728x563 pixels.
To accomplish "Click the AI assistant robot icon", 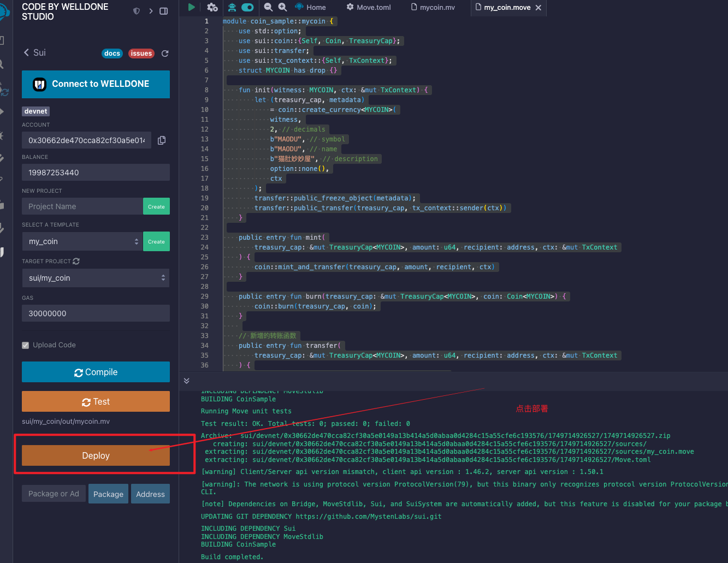I will [x=232, y=7].
